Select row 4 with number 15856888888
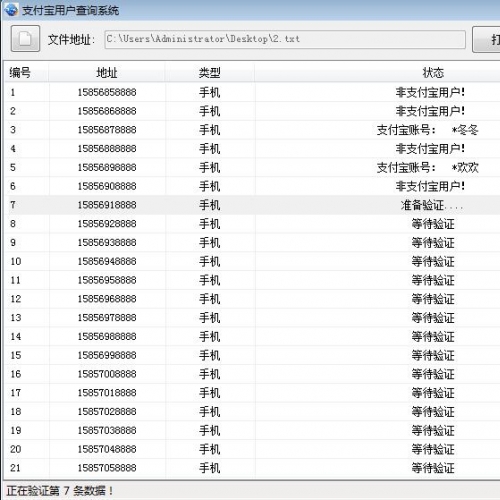500x500 pixels. click(x=252, y=149)
